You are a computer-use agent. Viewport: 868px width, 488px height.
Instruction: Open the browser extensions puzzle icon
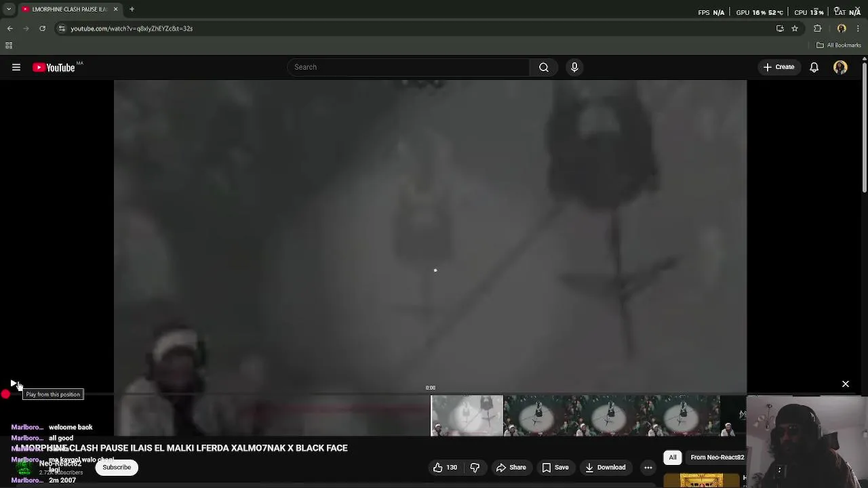(817, 28)
